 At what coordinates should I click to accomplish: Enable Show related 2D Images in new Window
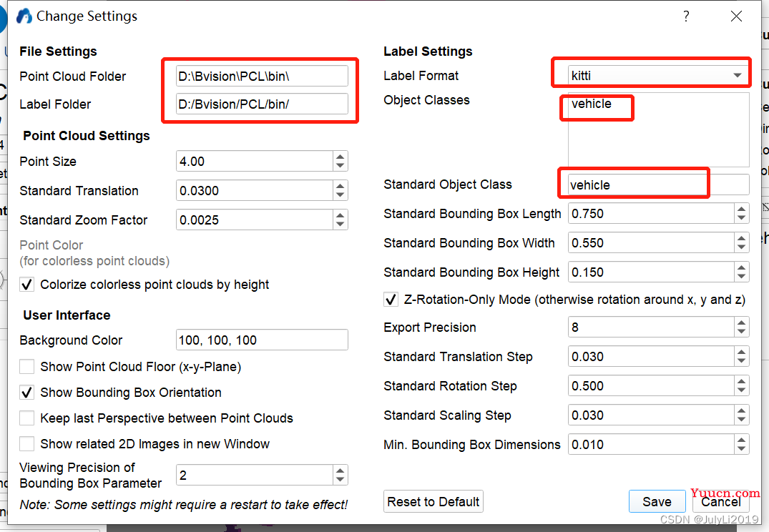[27, 444]
